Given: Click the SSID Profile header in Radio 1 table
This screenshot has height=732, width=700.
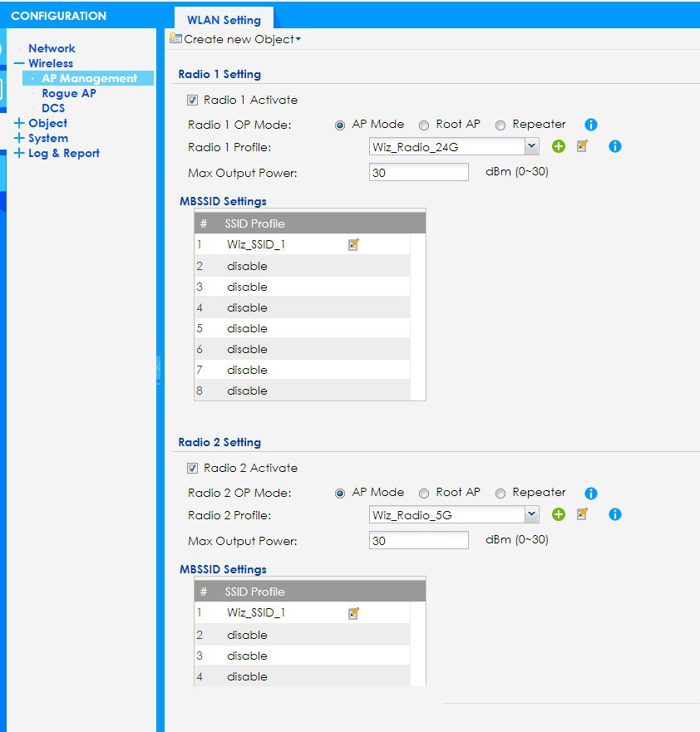Looking at the screenshot, I should point(254,224).
